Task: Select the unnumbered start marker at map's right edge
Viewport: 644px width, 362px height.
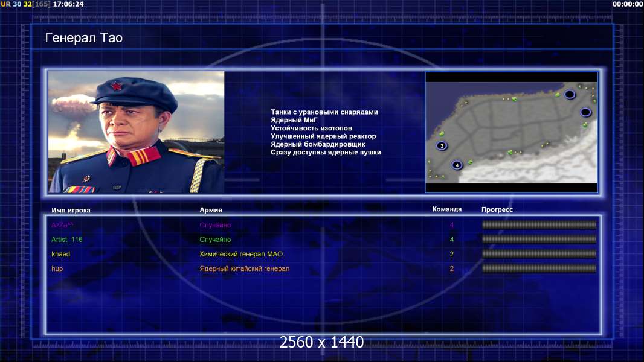Action: coord(585,112)
